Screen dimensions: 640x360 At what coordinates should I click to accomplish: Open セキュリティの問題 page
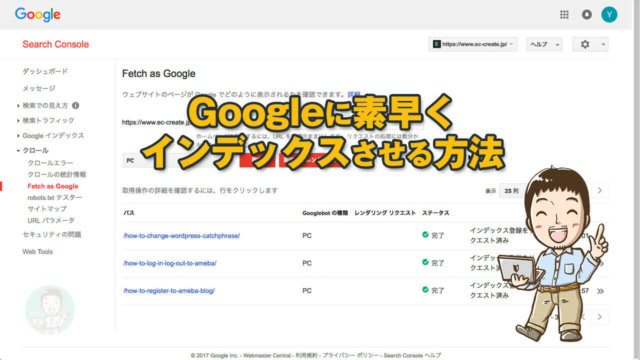click(x=52, y=234)
